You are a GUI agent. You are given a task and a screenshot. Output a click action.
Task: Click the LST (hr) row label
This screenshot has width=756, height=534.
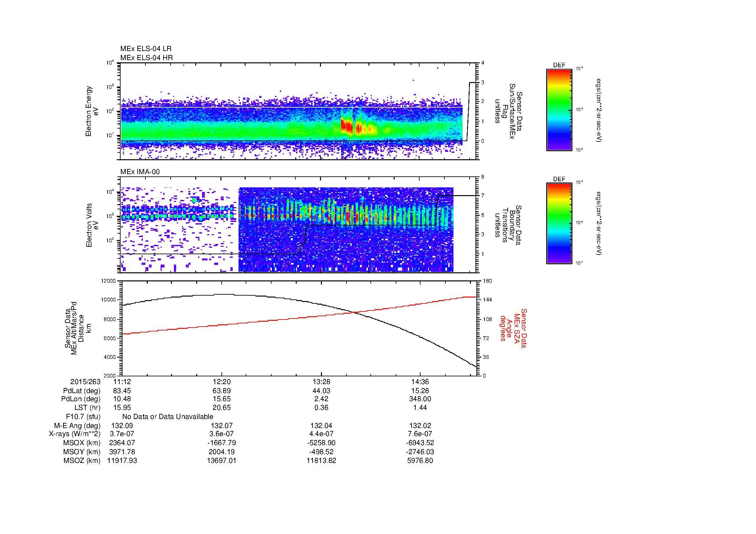pos(87,408)
